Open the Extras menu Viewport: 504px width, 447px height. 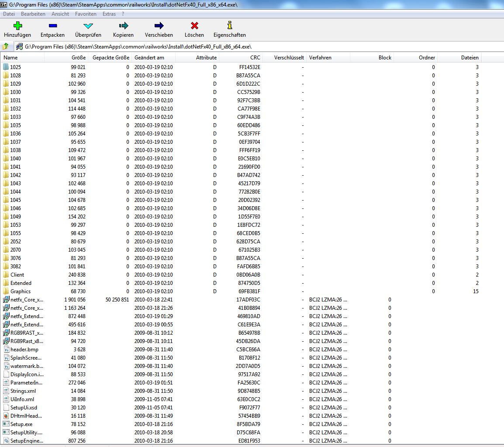point(109,14)
